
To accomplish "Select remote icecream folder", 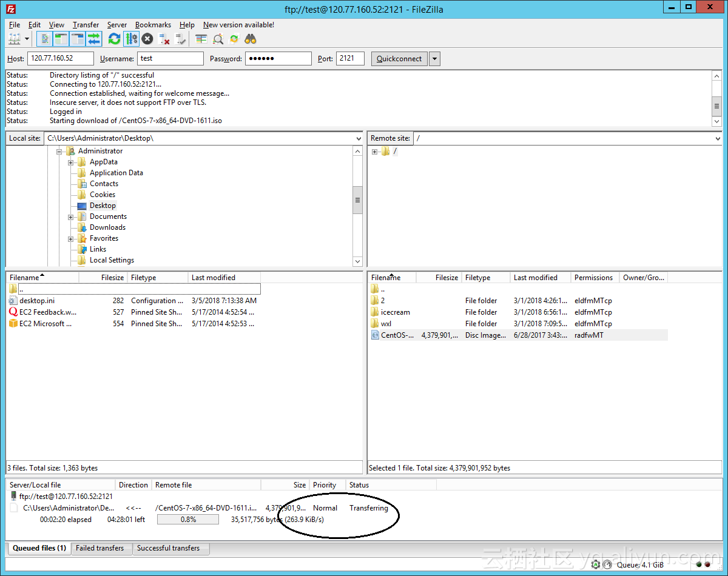I will pos(519,312).
